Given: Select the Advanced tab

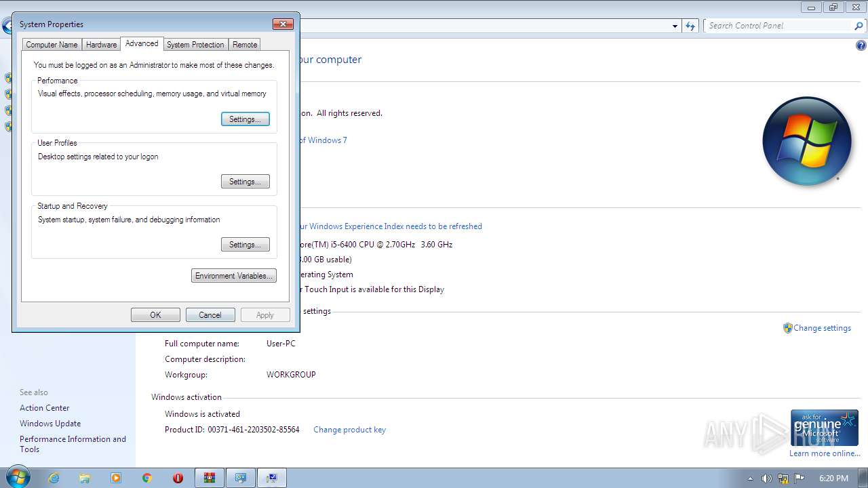Looking at the screenshot, I should click(142, 43).
